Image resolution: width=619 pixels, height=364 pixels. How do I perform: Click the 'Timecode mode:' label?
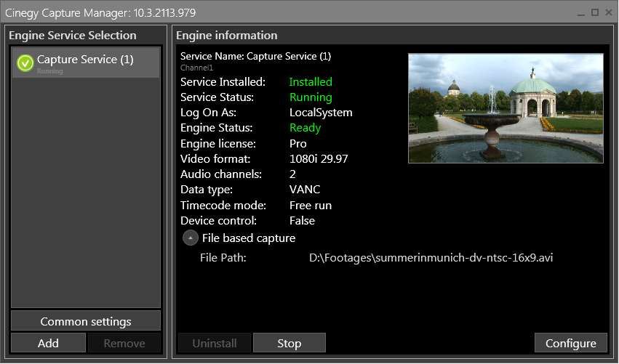[x=223, y=206]
